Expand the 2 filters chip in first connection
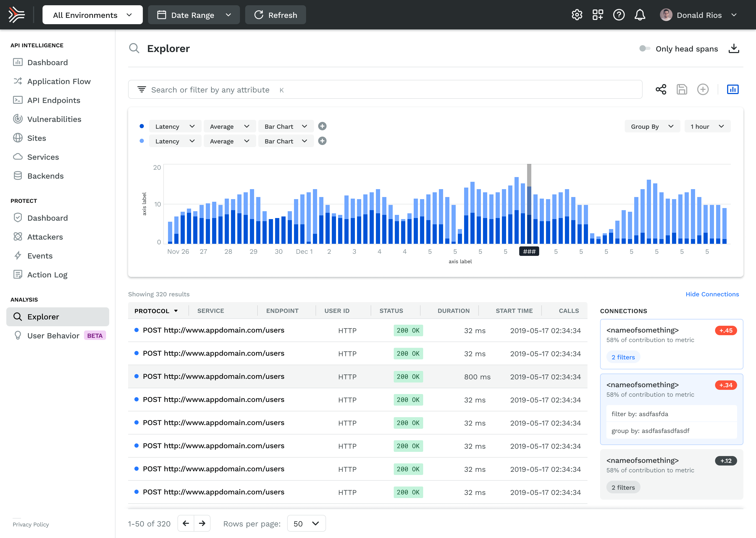 623,357
